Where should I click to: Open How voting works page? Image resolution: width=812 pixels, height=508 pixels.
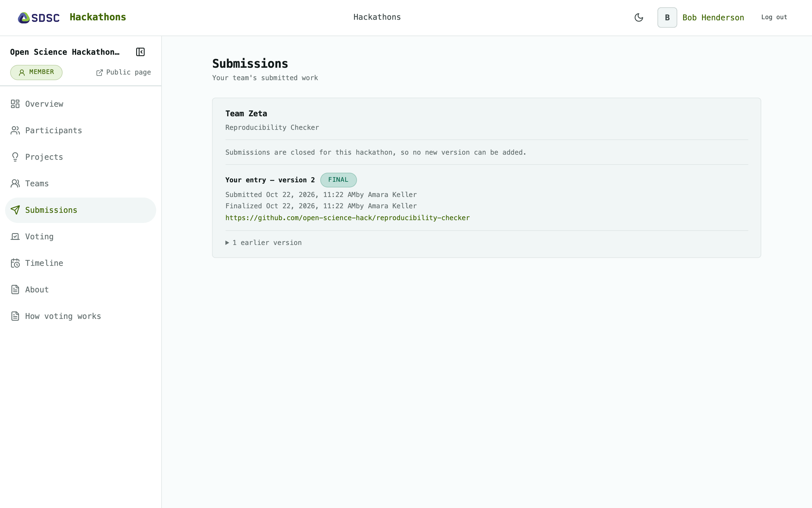[81, 316]
